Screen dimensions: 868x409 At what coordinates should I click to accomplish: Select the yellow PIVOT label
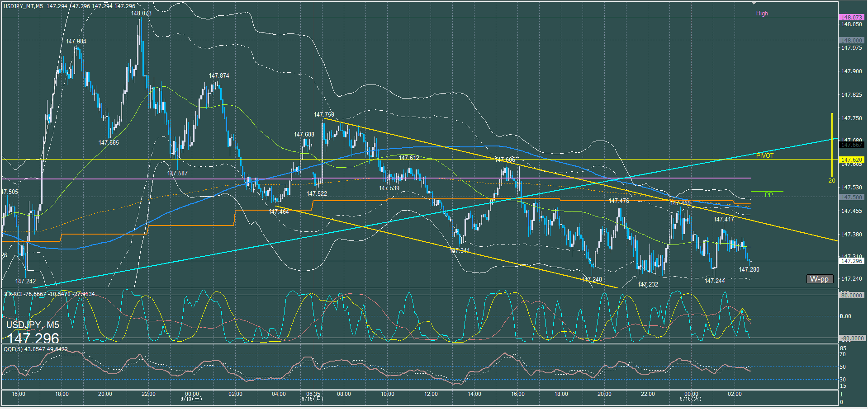(x=764, y=155)
